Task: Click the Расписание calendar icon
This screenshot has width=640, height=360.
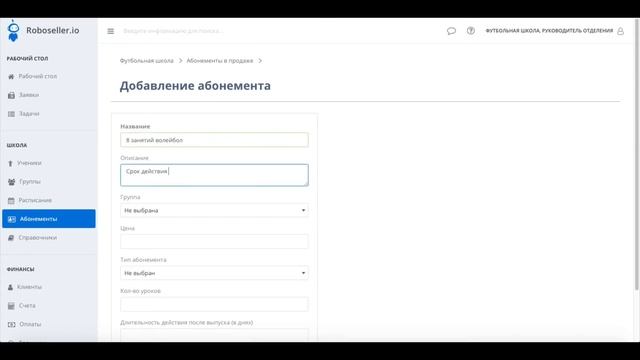Action: (x=11, y=200)
